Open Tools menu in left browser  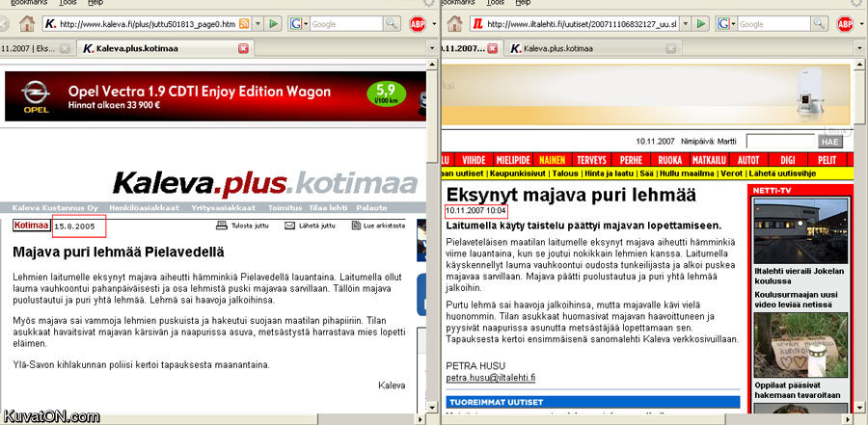tap(68, 3)
